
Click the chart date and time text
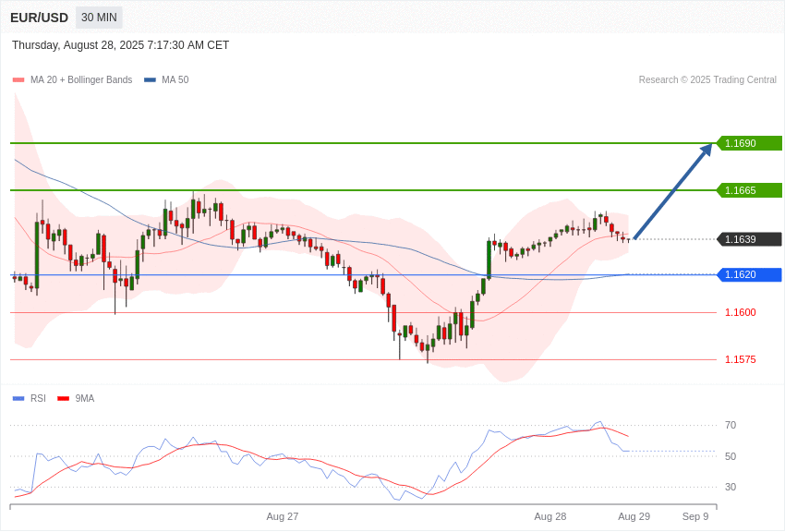click(x=121, y=45)
